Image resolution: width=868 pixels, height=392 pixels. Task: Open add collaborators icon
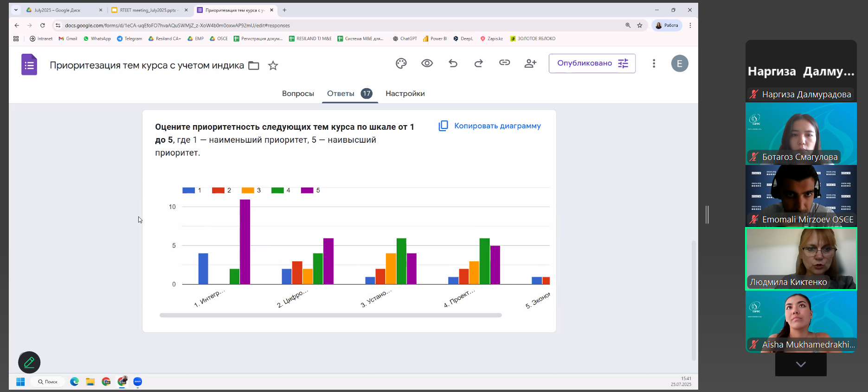(x=530, y=63)
